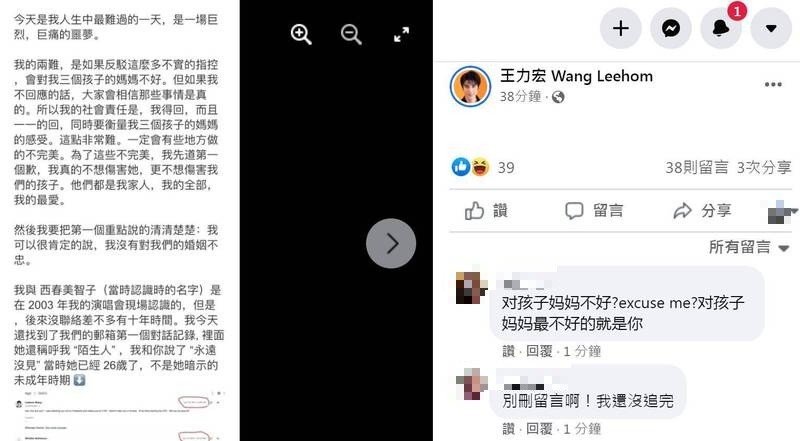Screen dimensions: 800x441
Task: Like the first comment with 讚
Action: tap(509, 351)
